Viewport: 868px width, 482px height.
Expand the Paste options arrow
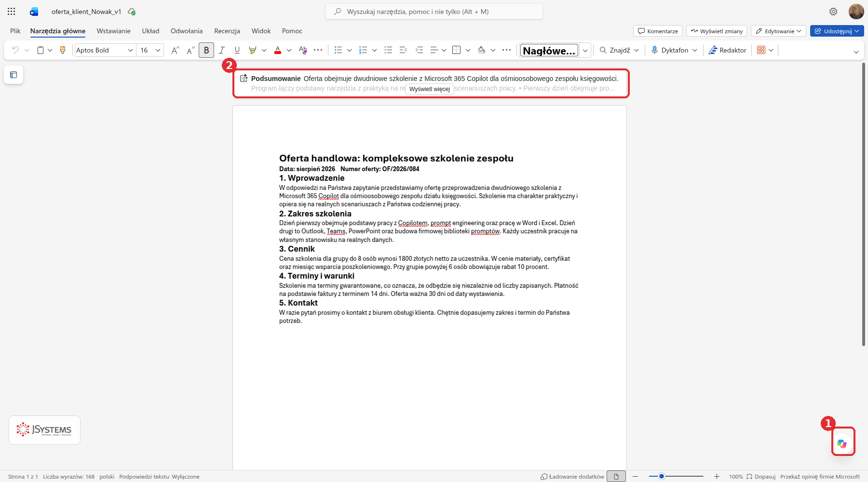coord(50,50)
